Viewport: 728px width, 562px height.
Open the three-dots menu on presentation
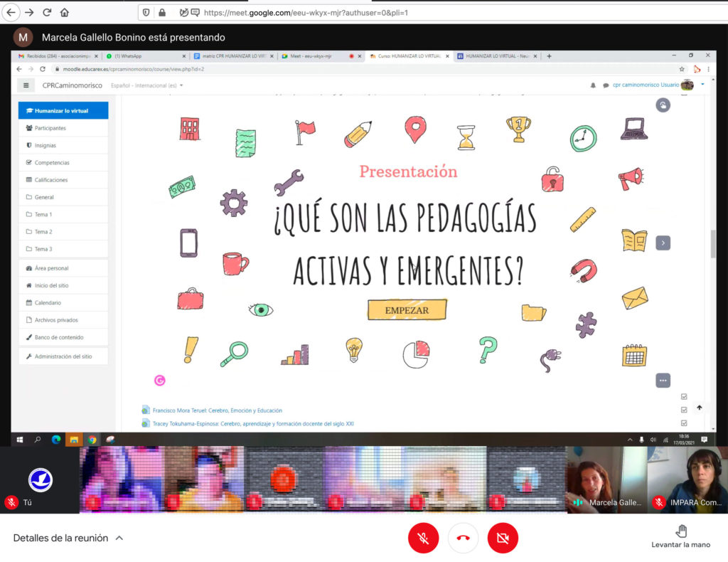663,381
